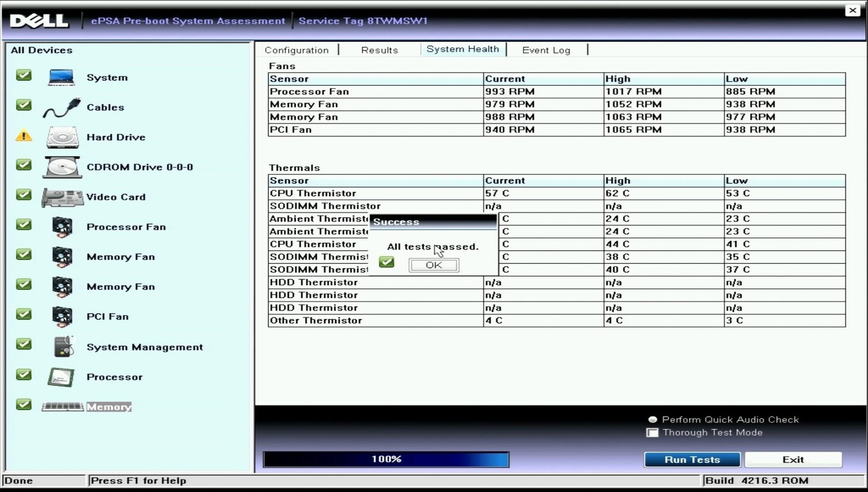The image size is (868, 492).
Task: Click the 1065 RPM high value
Action: point(634,130)
